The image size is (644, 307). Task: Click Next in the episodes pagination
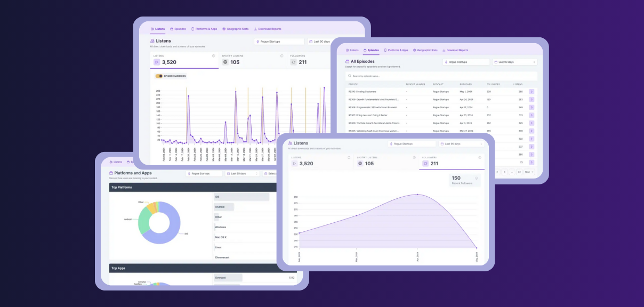tap(529, 172)
